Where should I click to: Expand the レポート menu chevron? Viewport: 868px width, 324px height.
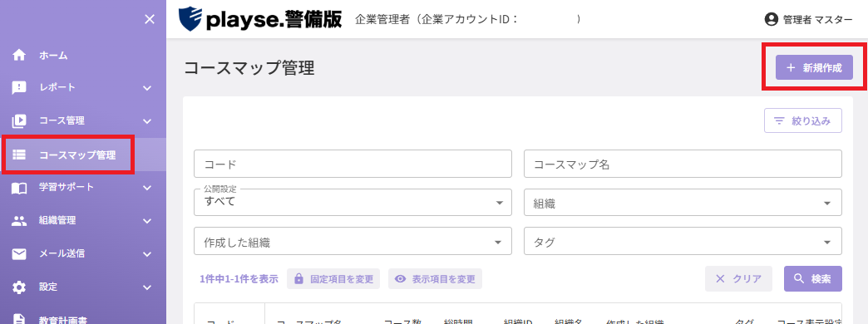pyautogui.click(x=146, y=88)
